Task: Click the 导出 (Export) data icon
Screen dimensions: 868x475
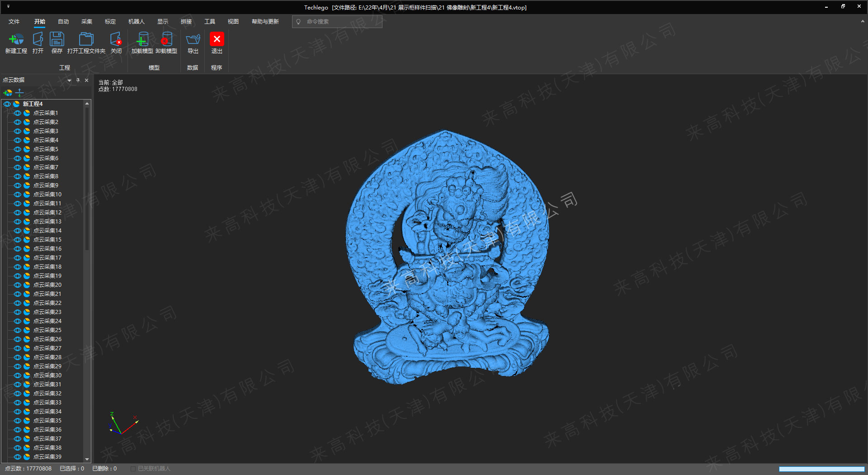Action: click(x=193, y=40)
